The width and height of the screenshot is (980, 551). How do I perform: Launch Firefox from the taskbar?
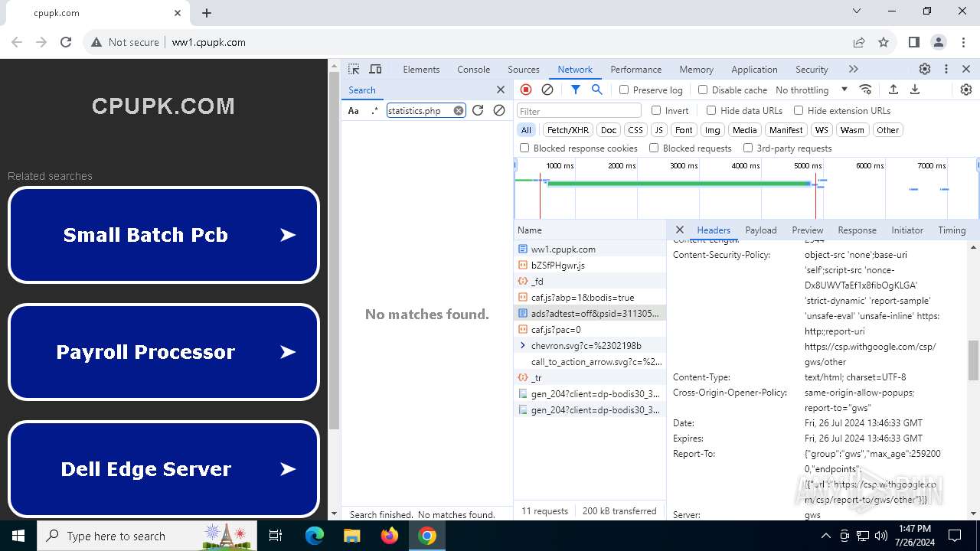click(390, 536)
